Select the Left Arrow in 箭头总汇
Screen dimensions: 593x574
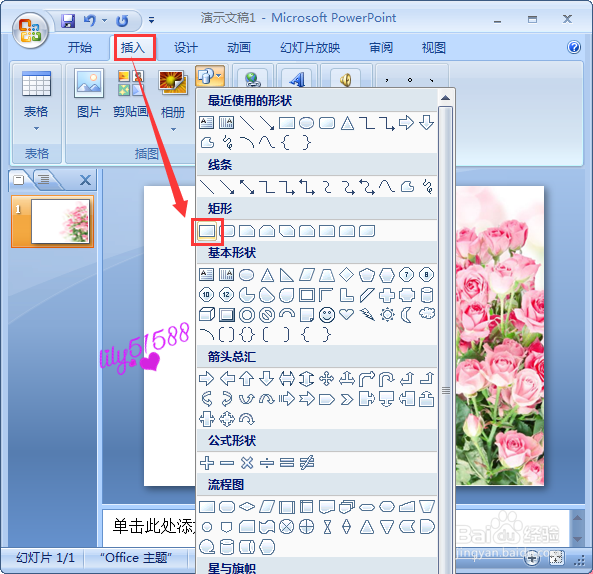(x=227, y=379)
